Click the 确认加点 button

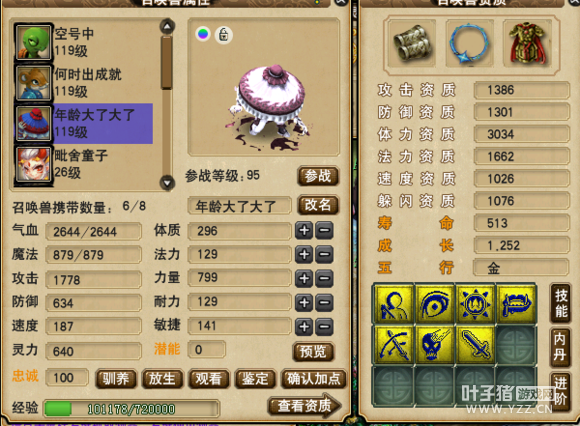pyautogui.click(x=314, y=379)
